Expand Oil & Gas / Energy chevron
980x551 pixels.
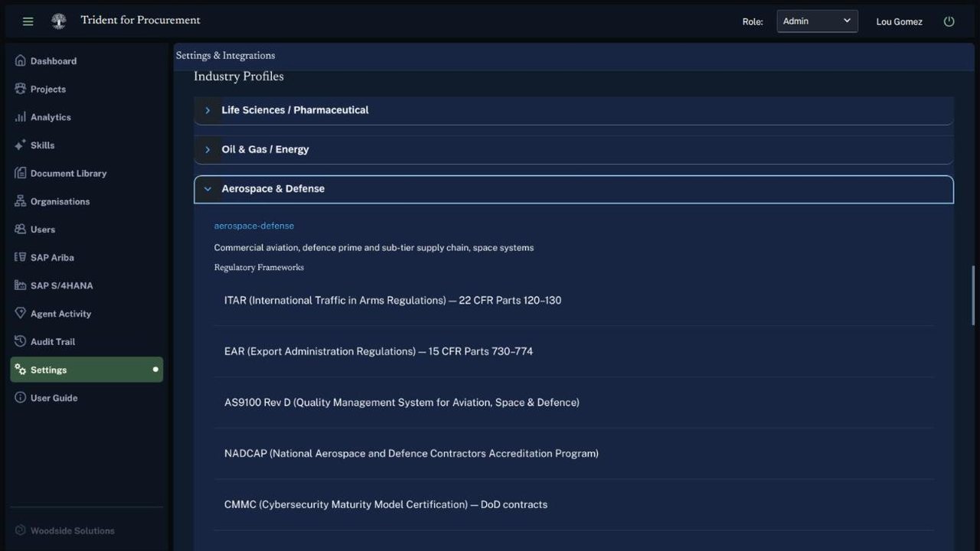click(207, 149)
